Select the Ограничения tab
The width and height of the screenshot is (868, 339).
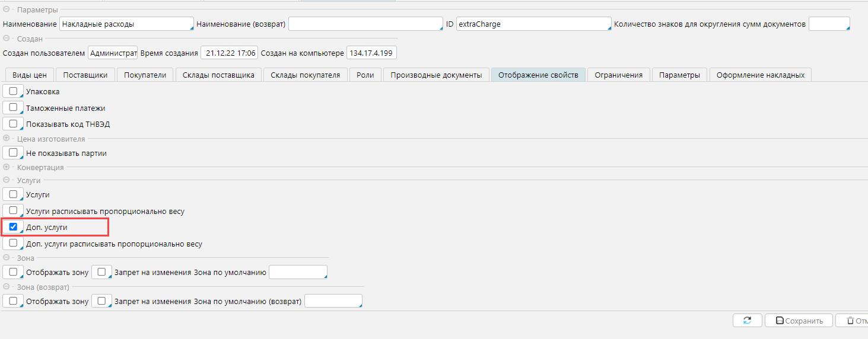click(x=618, y=75)
